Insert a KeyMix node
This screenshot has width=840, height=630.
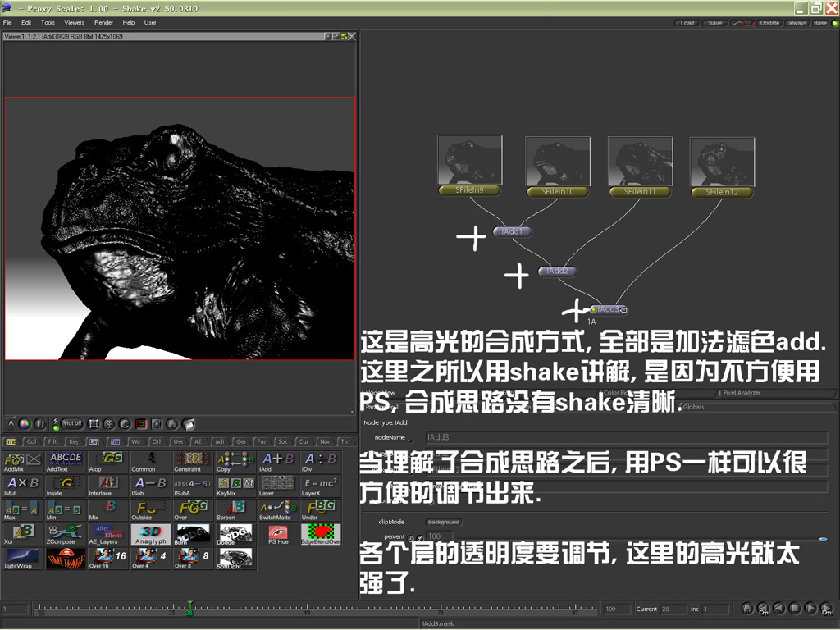[235, 486]
